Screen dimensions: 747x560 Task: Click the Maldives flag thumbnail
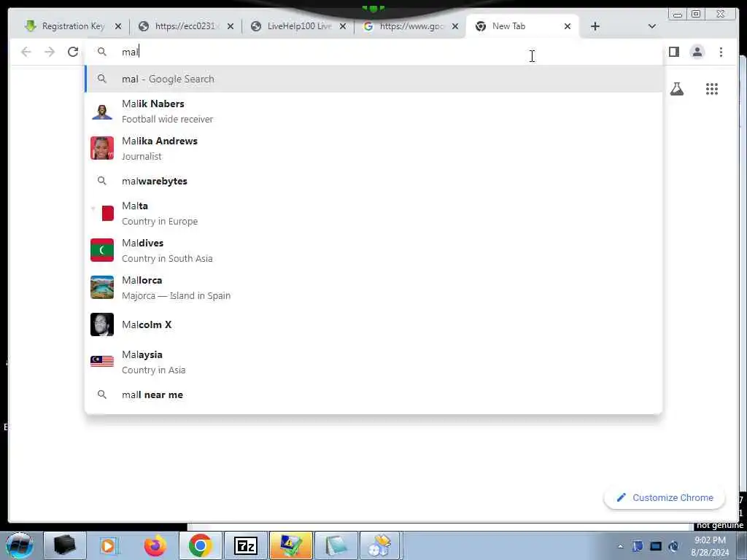click(x=102, y=250)
